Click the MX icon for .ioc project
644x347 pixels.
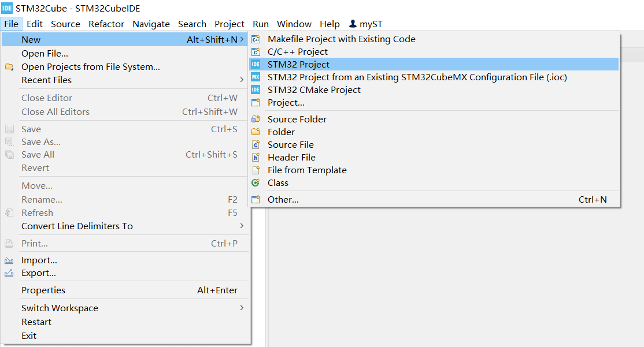[x=256, y=77]
